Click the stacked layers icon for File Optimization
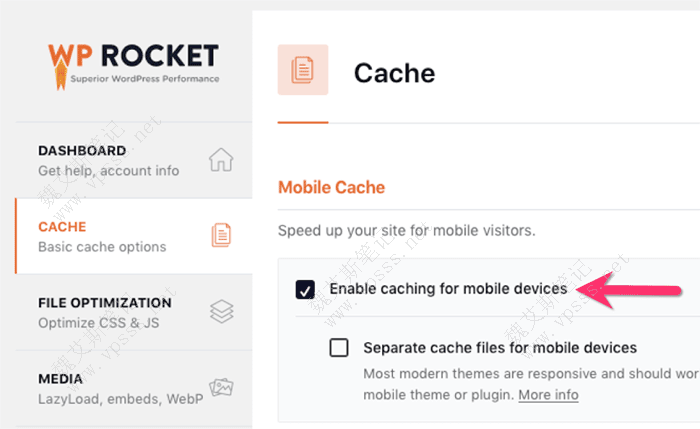This screenshot has height=429, width=700. 221,312
